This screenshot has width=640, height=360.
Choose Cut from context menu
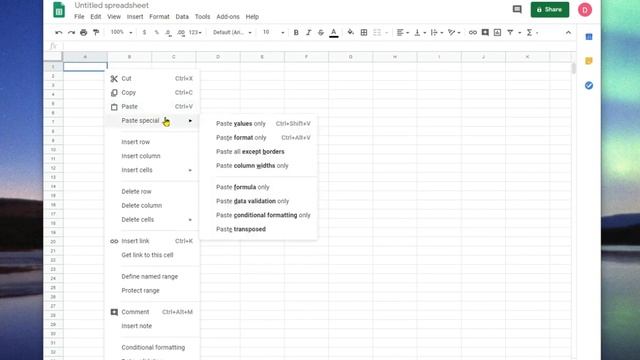pyautogui.click(x=152, y=78)
